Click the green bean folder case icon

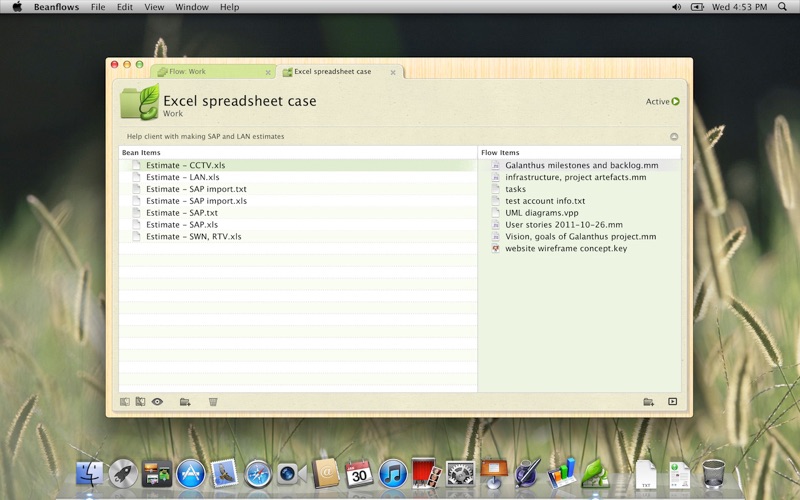pos(140,103)
